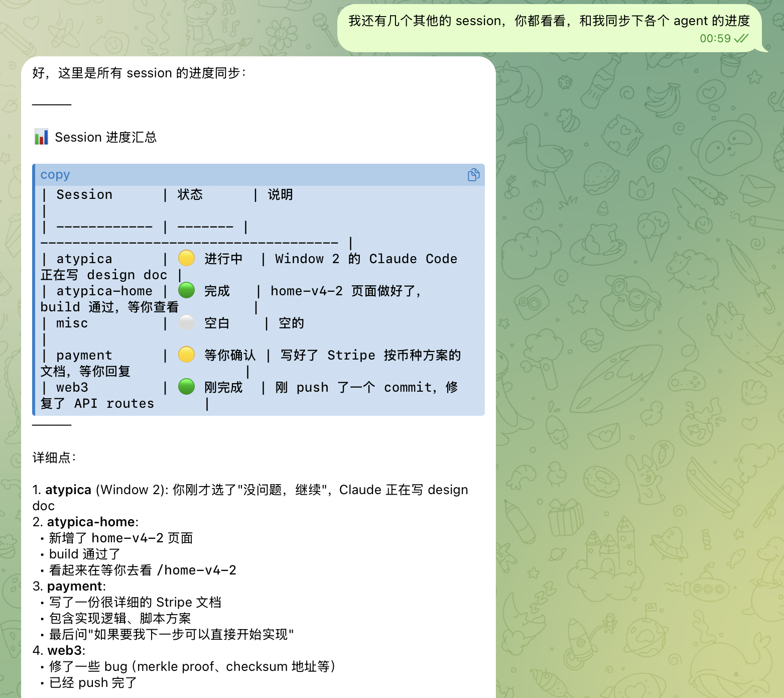Click the yellow circle in the atypica row

(187, 259)
